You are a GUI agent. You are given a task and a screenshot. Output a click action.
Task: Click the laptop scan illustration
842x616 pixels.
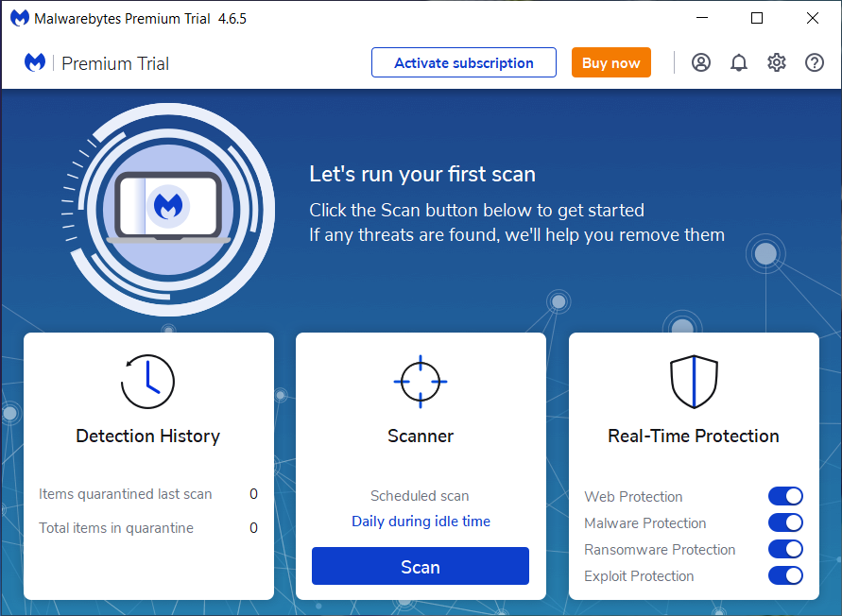(168, 209)
